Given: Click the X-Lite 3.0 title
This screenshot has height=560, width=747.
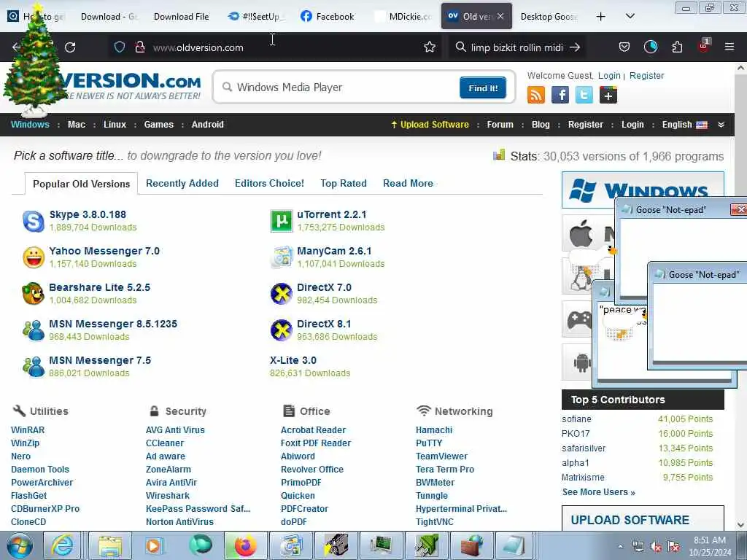Looking at the screenshot, I should tap(293, 360).
